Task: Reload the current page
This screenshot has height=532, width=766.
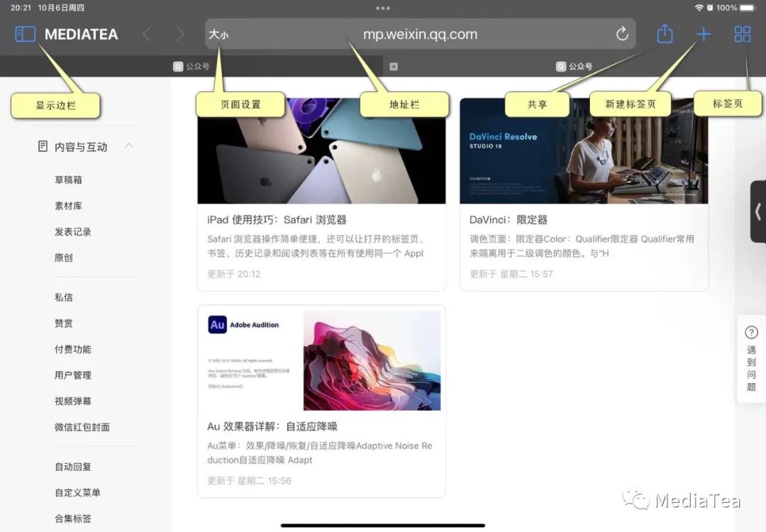Action: coord(622,34)
